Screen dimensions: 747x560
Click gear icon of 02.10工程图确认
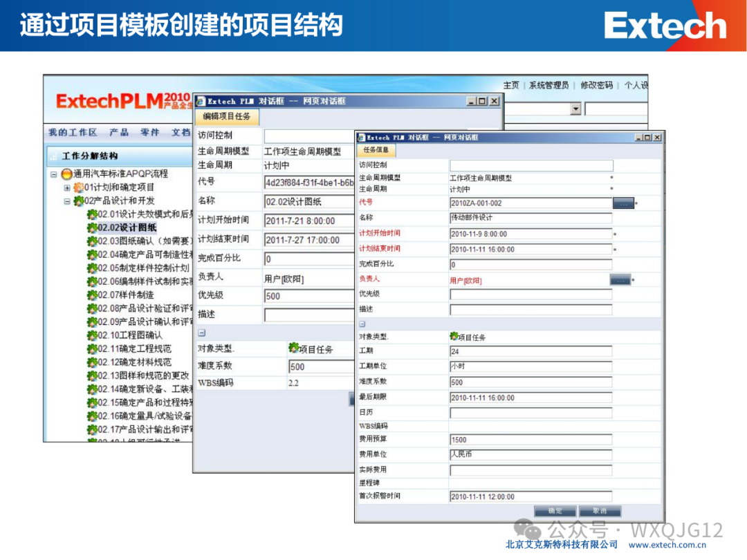92,335
